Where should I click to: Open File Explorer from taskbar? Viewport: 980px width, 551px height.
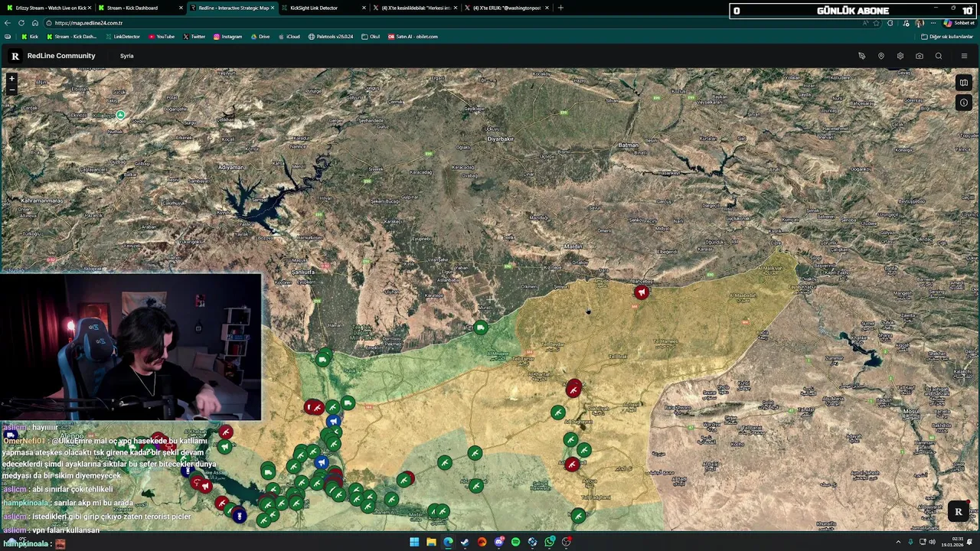431,542
